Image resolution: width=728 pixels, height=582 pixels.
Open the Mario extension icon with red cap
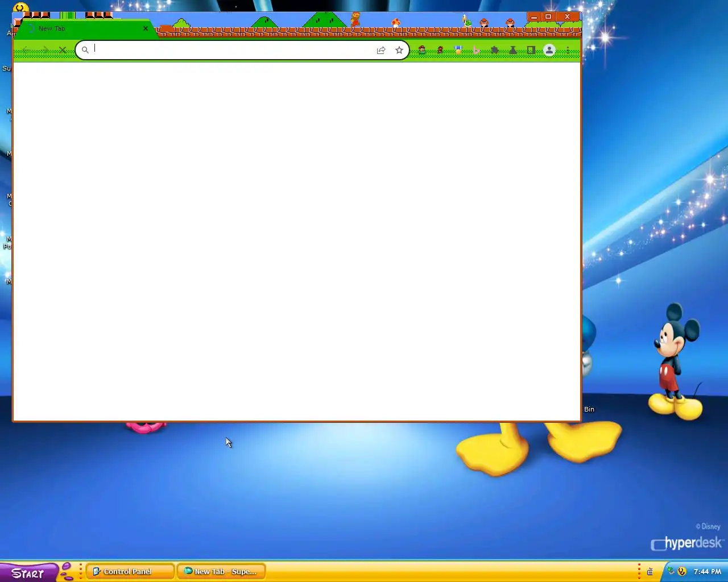422,50
